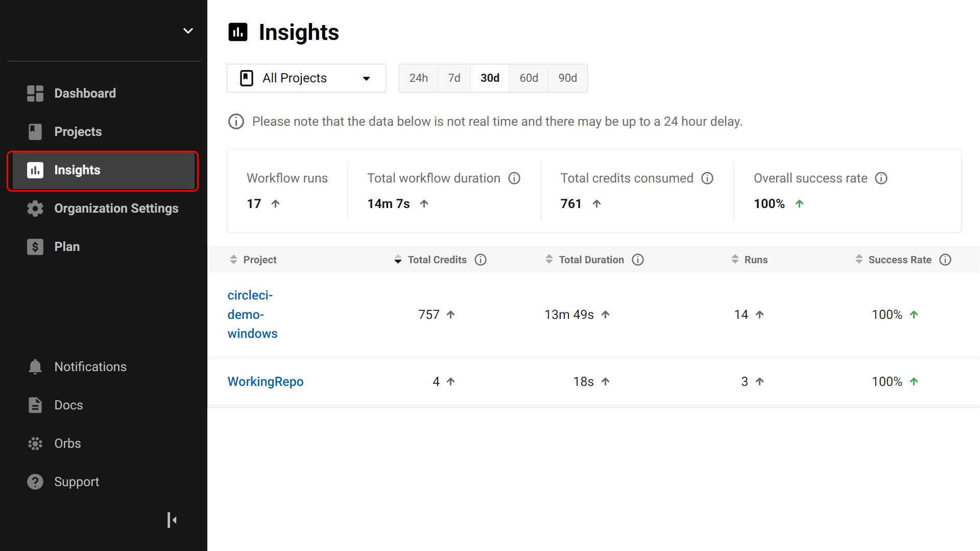Click the Plan dollar sign icon
This screenshot has height=551, width=980.
click(x=34, y=246)
